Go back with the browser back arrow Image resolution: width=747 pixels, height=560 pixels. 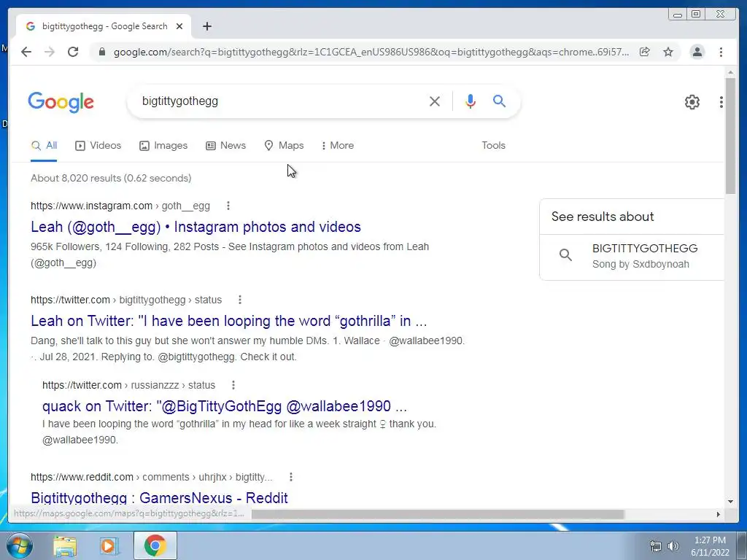[26, 52]
